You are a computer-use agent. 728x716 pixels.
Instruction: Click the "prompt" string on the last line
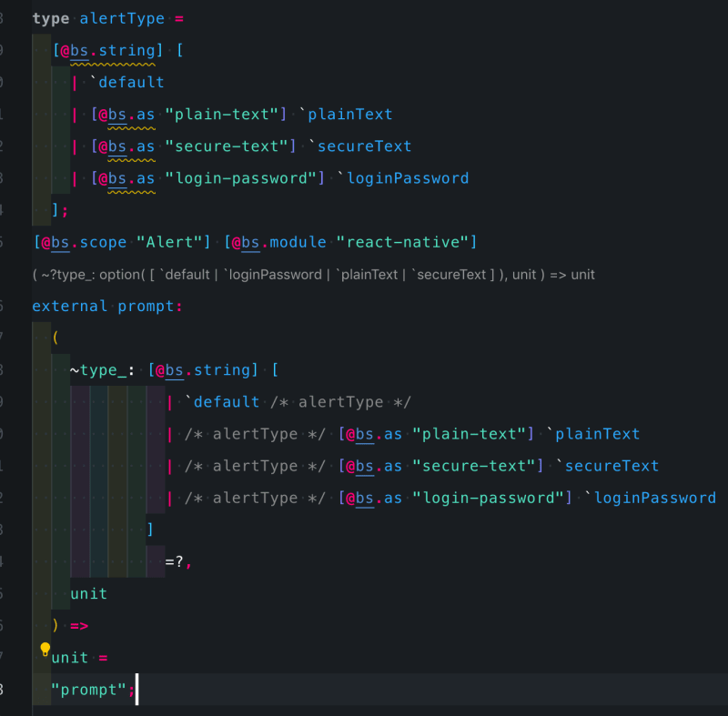tap(88, 690)
